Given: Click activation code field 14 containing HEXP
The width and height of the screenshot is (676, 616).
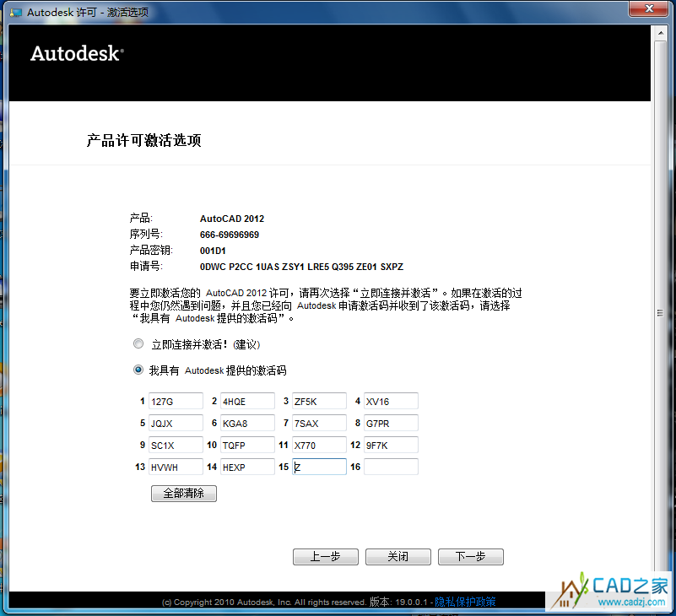Looking at the screenshot, I should (247, 467).
